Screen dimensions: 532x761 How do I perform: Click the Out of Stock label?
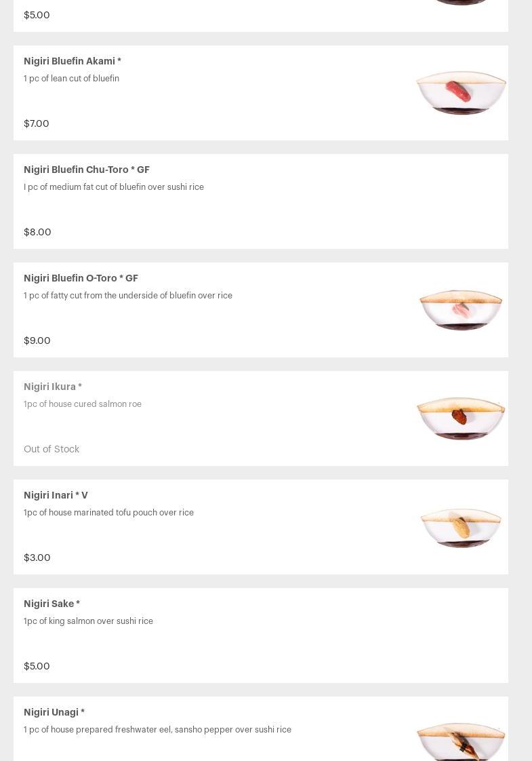52,449
